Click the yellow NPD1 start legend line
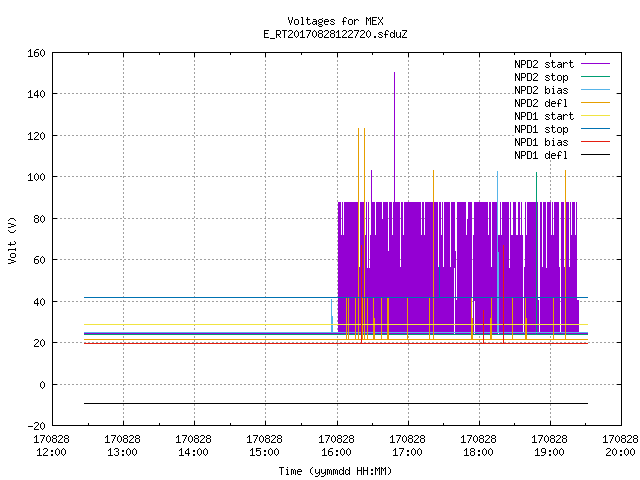 pyautogui.click(x=595, y=116)
